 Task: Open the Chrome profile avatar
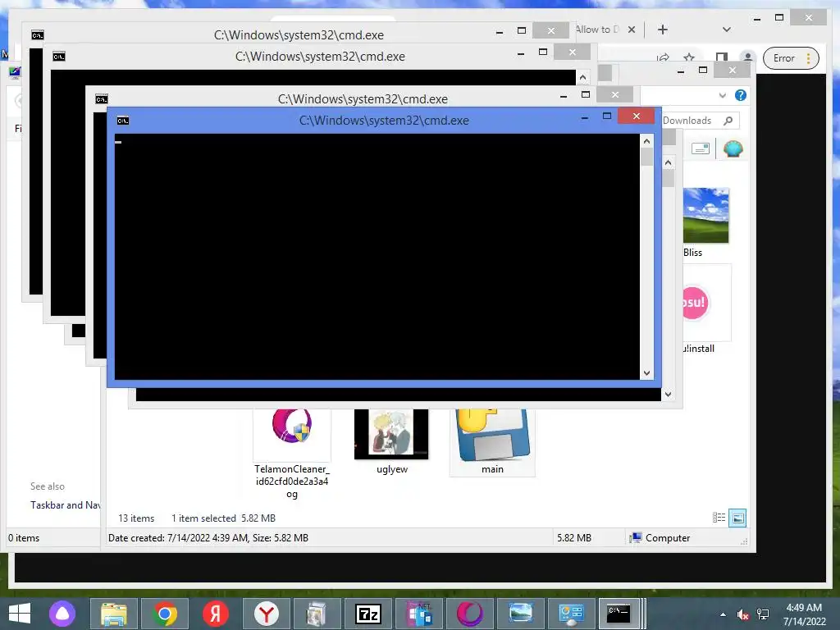tap(747, 57)
